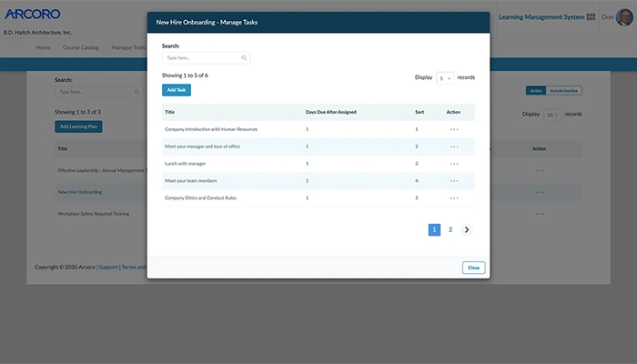Sort by Days Due After Assigned header
Viewport: 637px width, 364px height.
330,112
